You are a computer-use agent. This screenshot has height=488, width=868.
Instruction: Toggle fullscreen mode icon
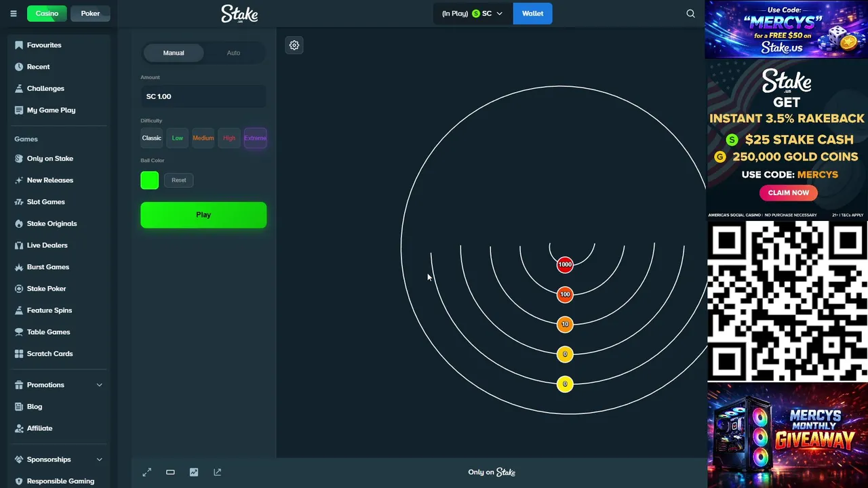click(x=147, y=472)
